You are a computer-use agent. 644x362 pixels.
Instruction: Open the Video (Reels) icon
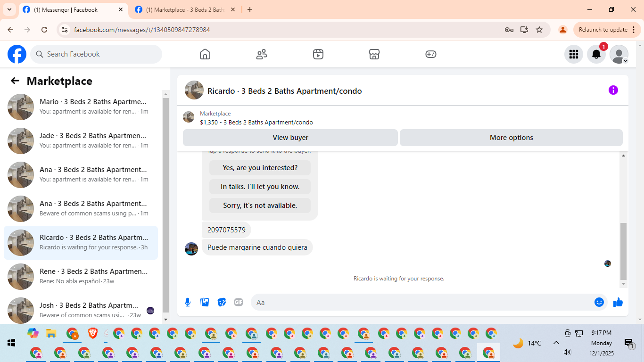318,54
